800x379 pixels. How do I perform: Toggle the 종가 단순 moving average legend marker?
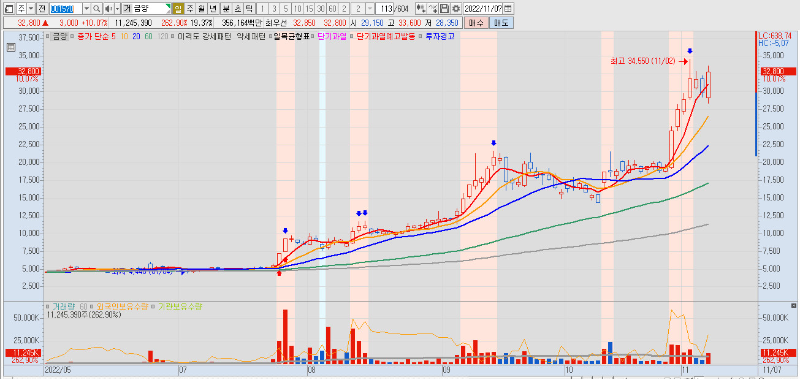click(72, 37)
